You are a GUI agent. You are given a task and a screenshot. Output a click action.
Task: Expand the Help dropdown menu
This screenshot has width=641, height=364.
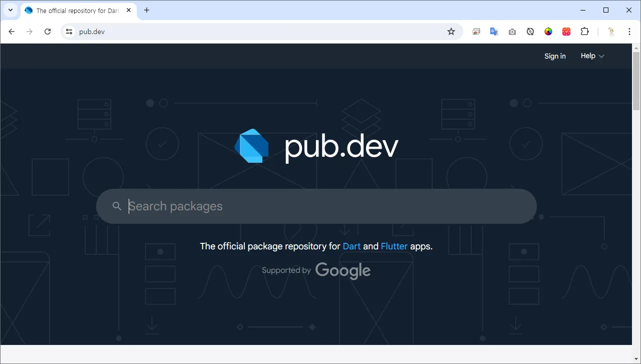[x=592, y=56]
